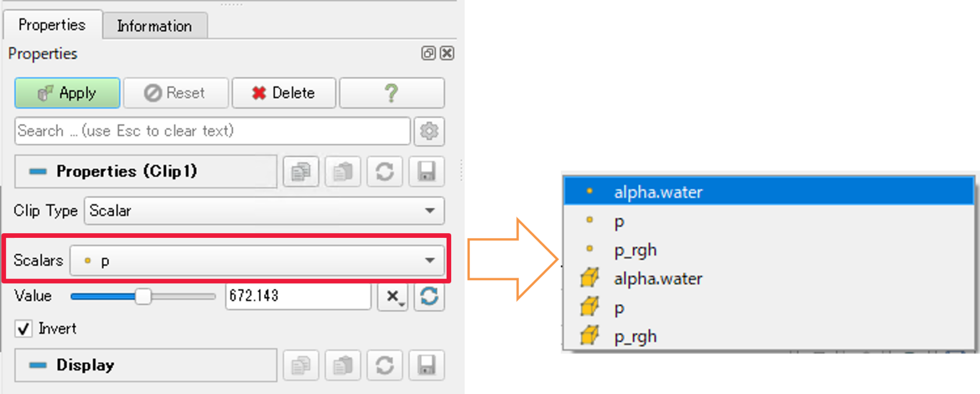Expand the Scalars dropdown showing p
Screen dimensions: 980x394
click(x=257, y=260)
